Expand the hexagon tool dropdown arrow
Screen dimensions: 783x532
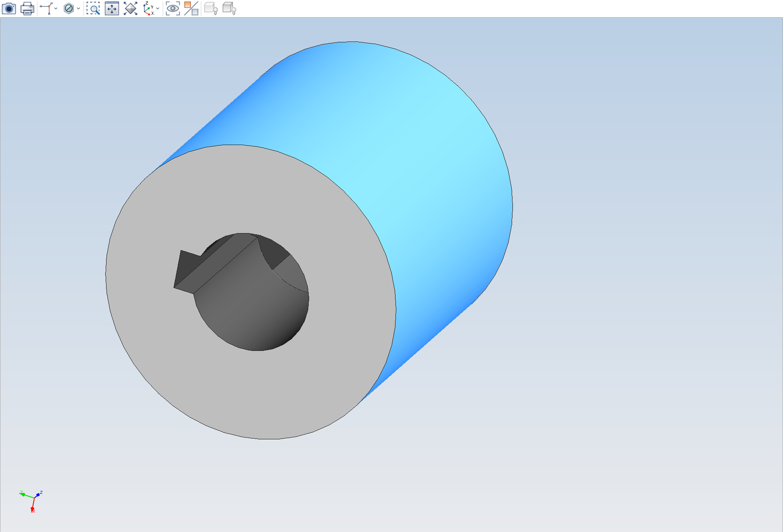point(78,8)
